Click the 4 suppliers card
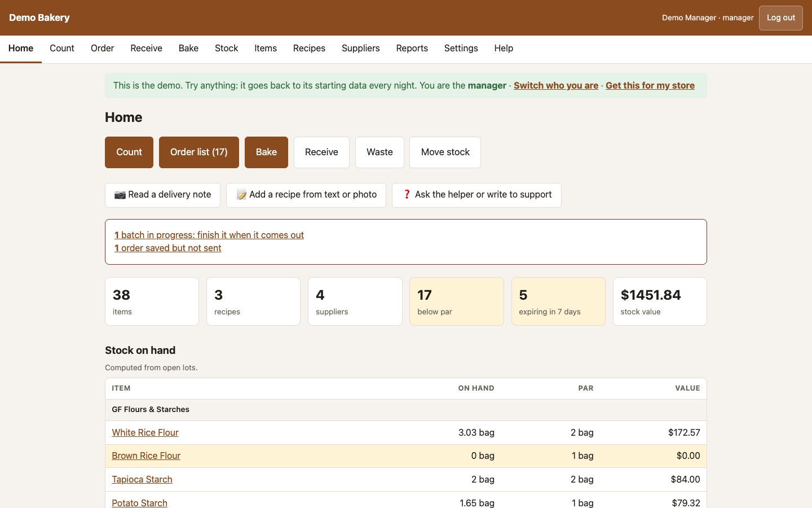 [x=355, y=301]
